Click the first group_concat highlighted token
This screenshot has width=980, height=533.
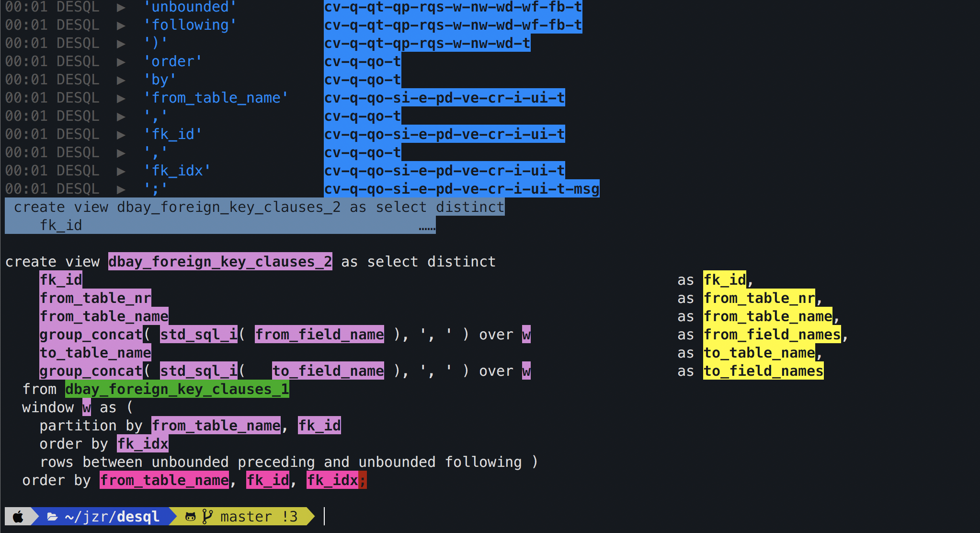point(91,335)
